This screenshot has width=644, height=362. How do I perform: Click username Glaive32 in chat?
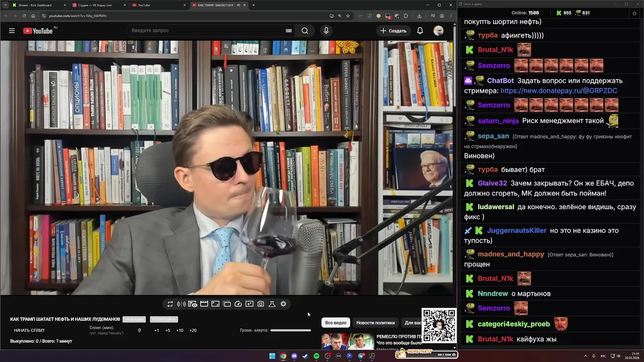(492, 184)
